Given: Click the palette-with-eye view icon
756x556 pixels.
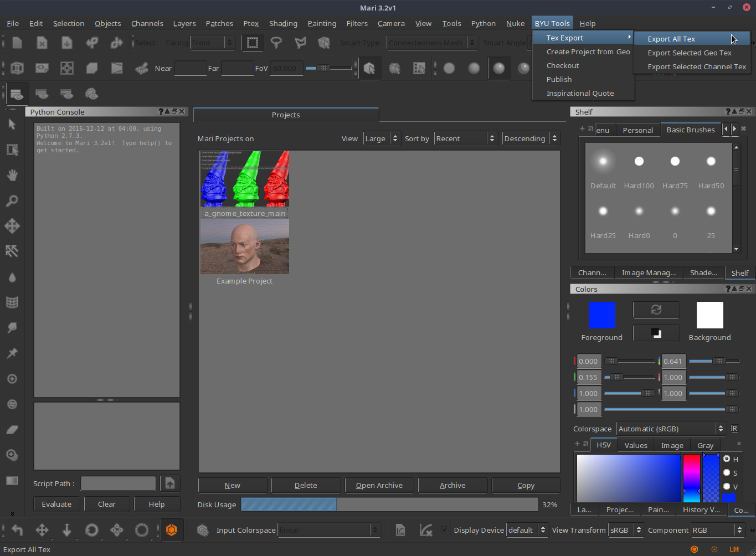Looking at the screenshot, I should coord(92,94).
